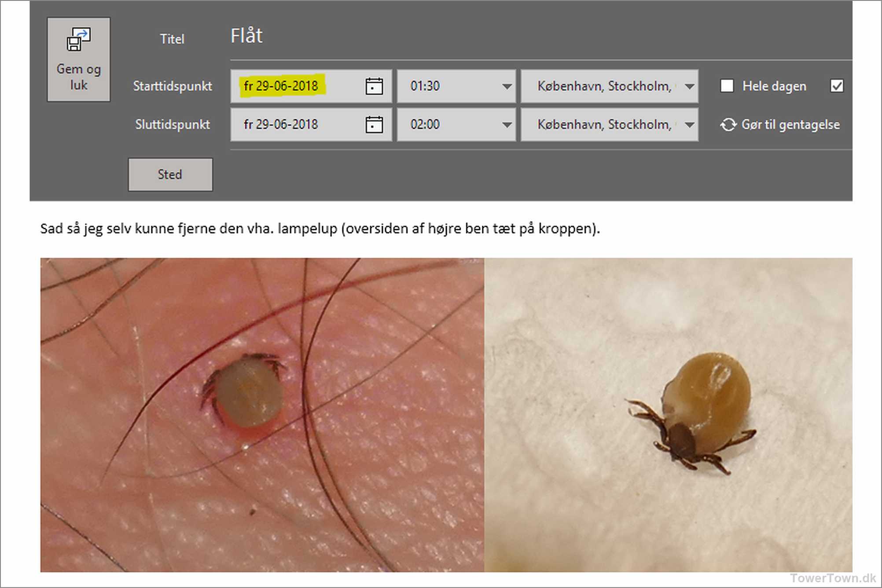Click the end date field fr 29-06-2018
The width and height of the screenshot is (882, 588).
click(281, 124)
